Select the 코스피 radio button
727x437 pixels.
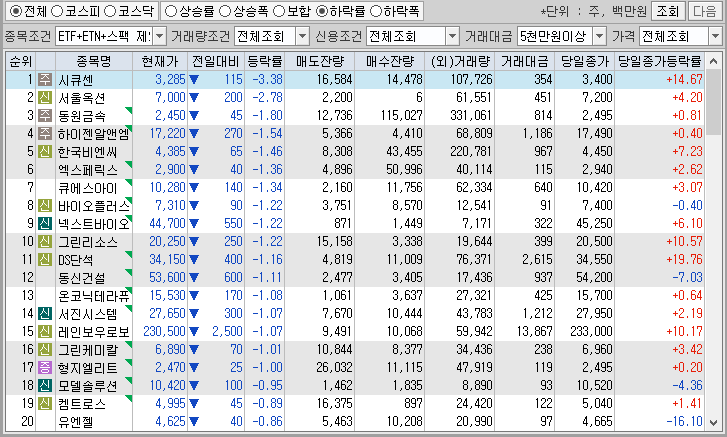[57, 11]
